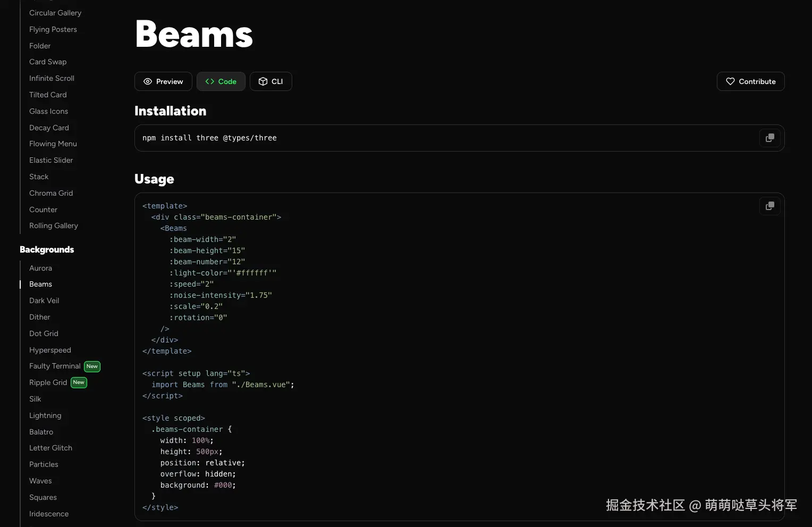Select Balatro background
Viewport: 812px width, 527px height.
click(x=41, y=432)
